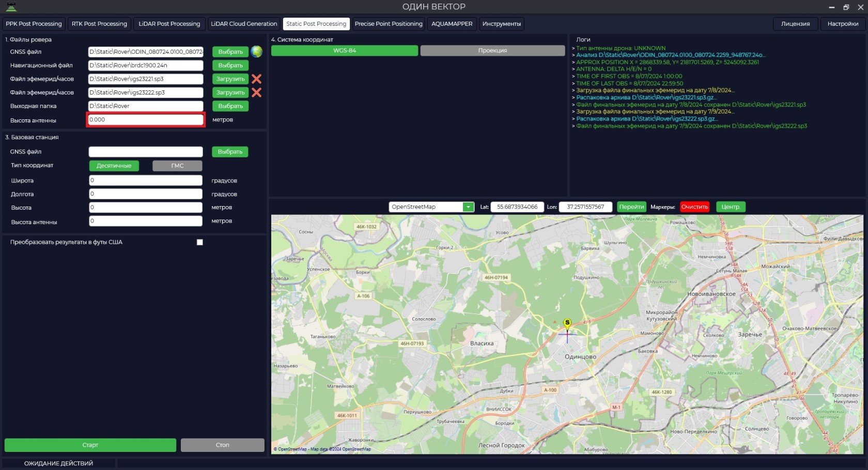Open the RTK Post Processing tab
The image size is (868, 470).
[x=99, y=24]
